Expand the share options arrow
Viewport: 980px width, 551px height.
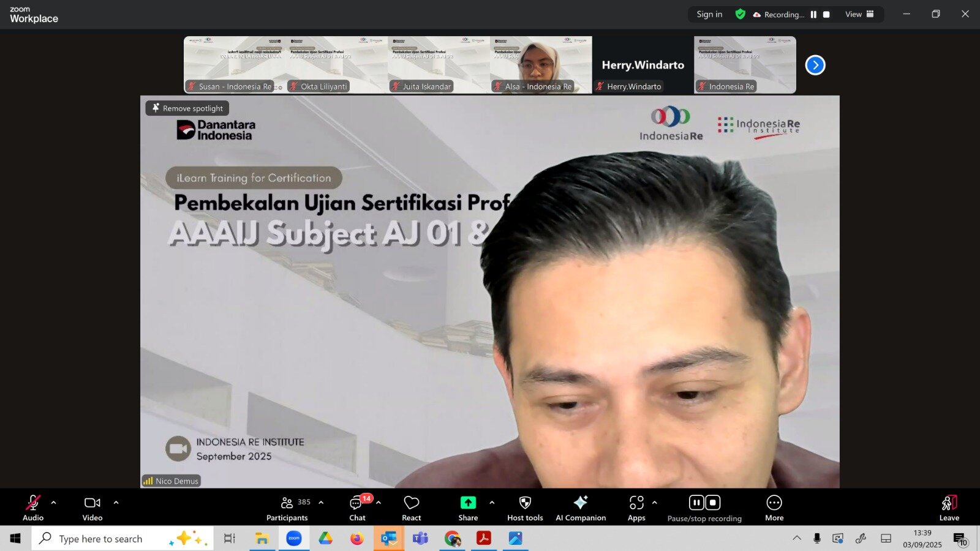[492, 503]
